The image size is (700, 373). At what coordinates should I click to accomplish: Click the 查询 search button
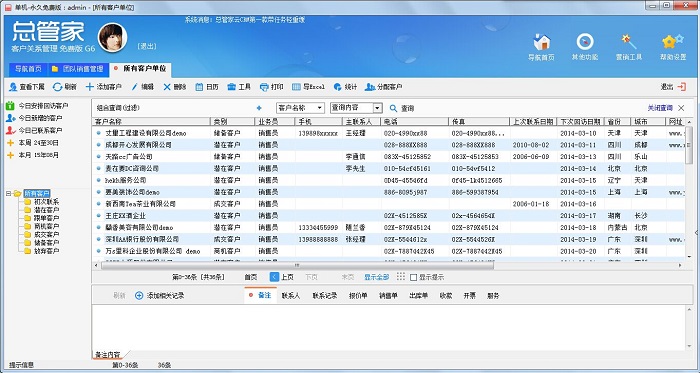pos(402,108)
